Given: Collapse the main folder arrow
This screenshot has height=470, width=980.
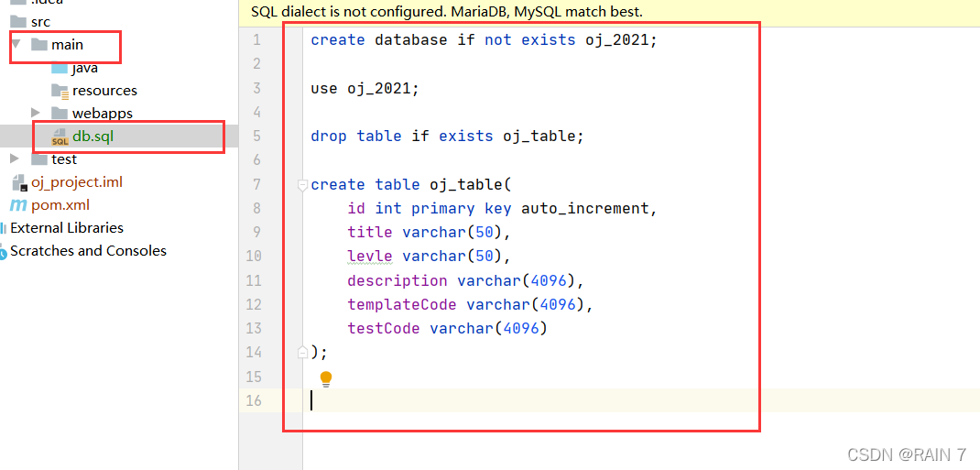Looking at the screenshot, I should (x=16, y=44).
